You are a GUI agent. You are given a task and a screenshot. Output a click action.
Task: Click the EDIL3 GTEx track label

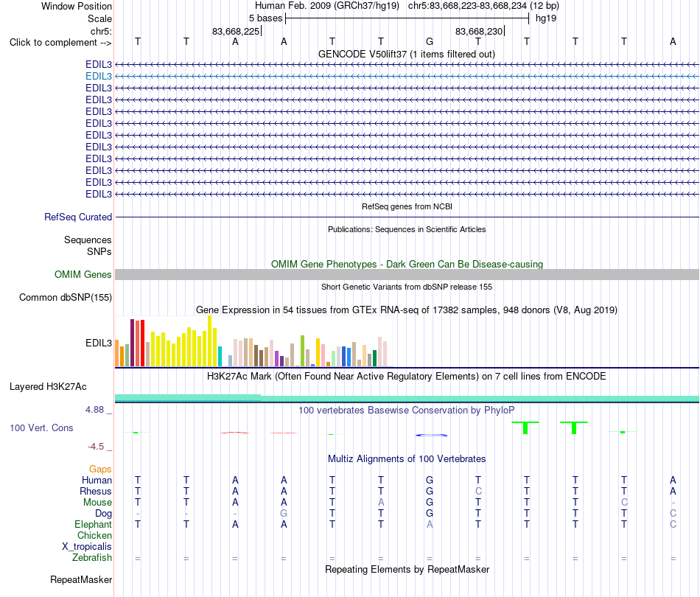point(99,343)
